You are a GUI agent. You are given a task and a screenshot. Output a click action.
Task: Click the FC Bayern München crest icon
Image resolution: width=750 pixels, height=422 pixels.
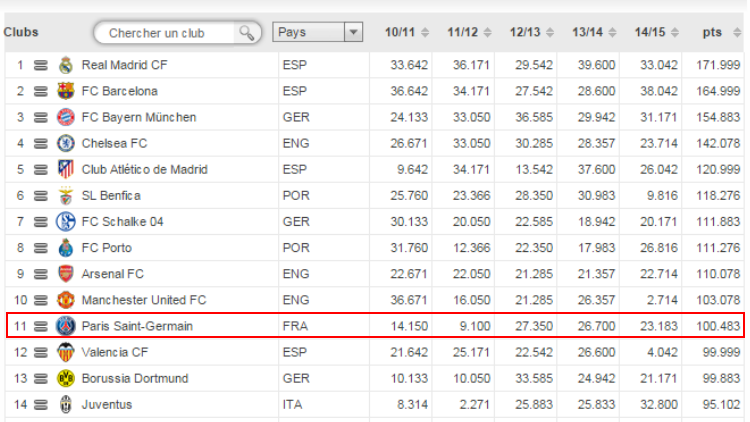click(x=66, y=117)
